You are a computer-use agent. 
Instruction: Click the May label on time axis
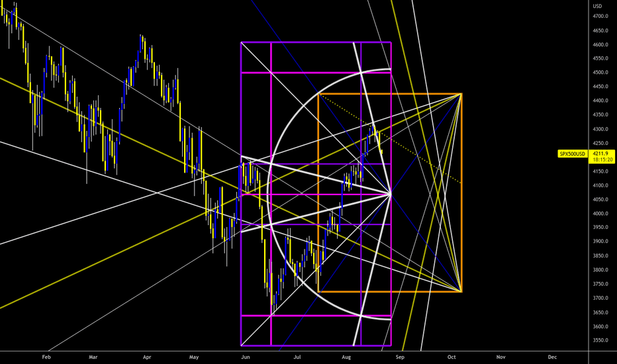point(193,357)
